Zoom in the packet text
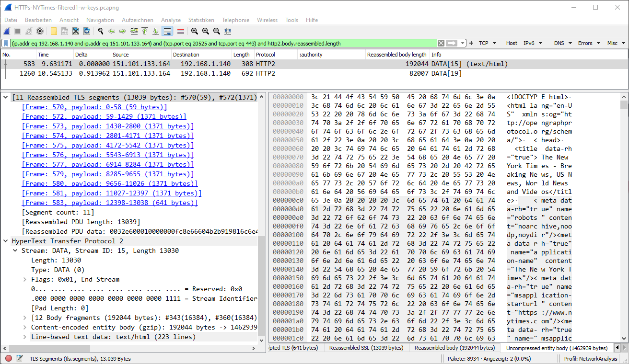The image size is (629, 364). pyautogui.click(x=195, y=31)
